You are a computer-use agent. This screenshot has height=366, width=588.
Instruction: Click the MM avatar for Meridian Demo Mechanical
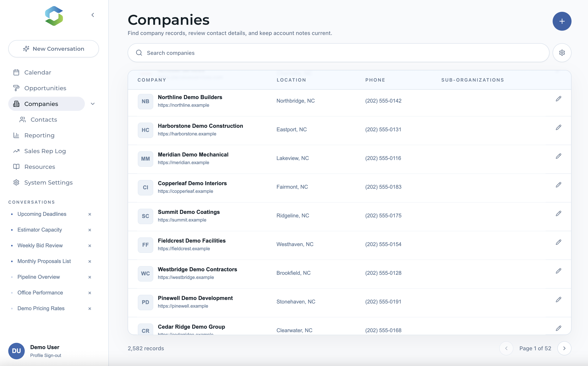[145, 159]
